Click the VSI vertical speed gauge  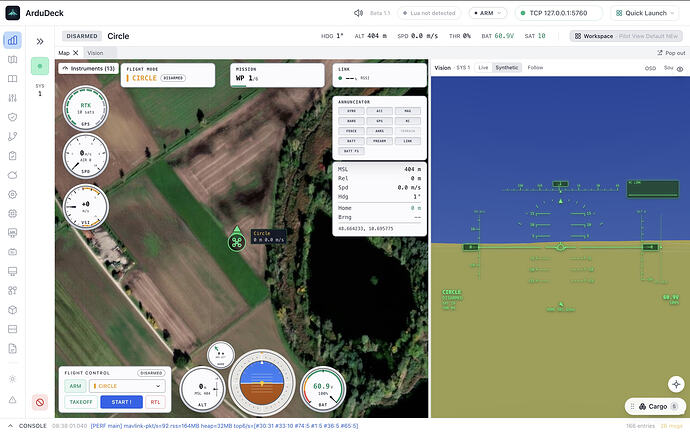tap(85, 207)
